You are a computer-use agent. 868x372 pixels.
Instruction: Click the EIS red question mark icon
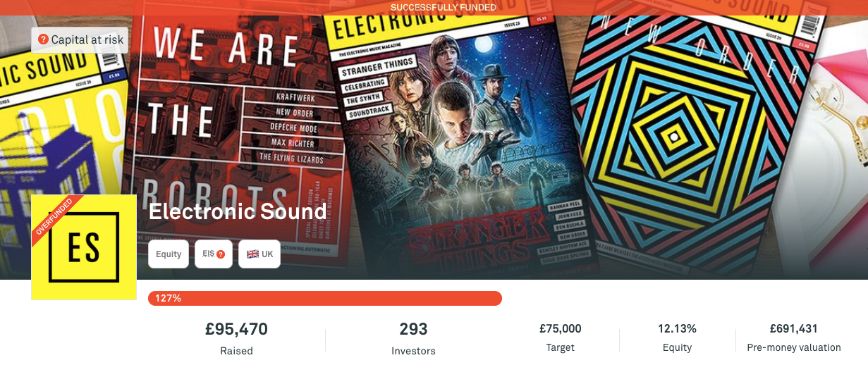coord(221,254)
